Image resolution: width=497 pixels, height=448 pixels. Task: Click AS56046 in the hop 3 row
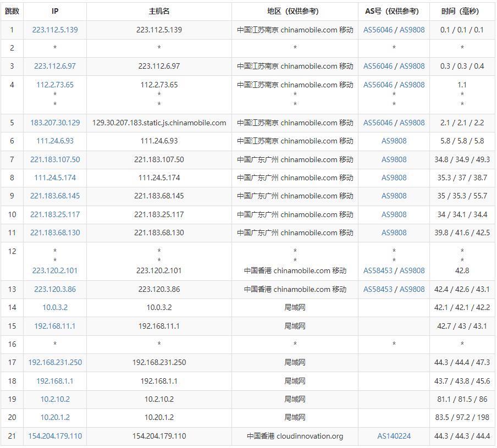click(x=378, y=66)
